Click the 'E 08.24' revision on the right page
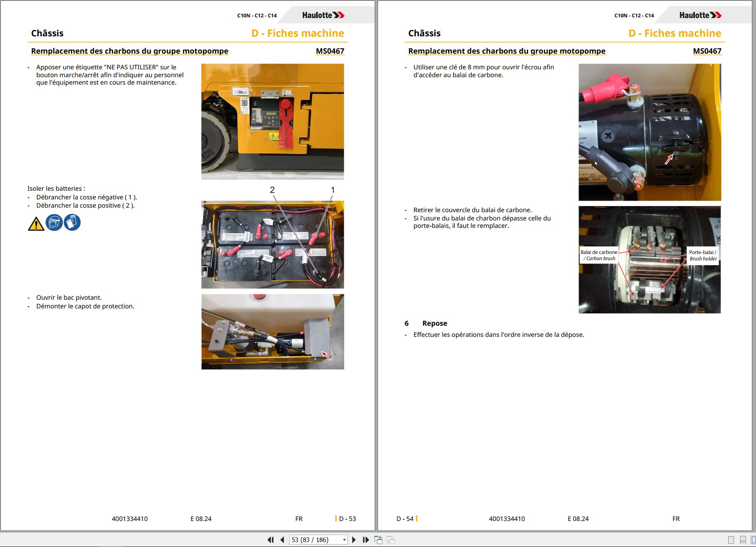756x547 pixels. (578, 519)
